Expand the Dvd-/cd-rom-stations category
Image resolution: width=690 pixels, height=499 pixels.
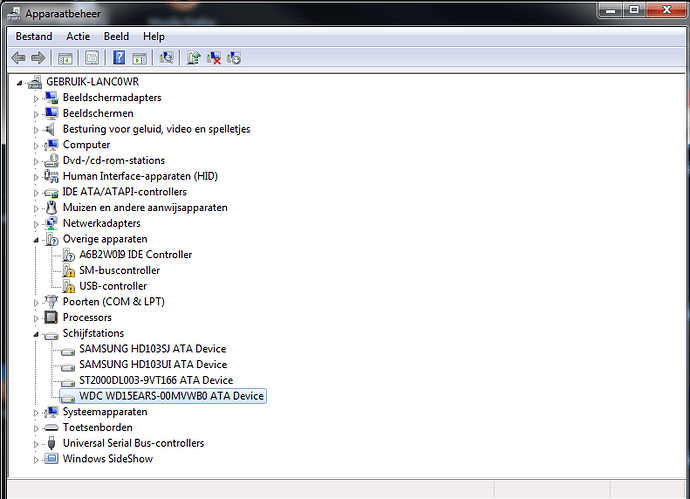(x=36, y=161)
